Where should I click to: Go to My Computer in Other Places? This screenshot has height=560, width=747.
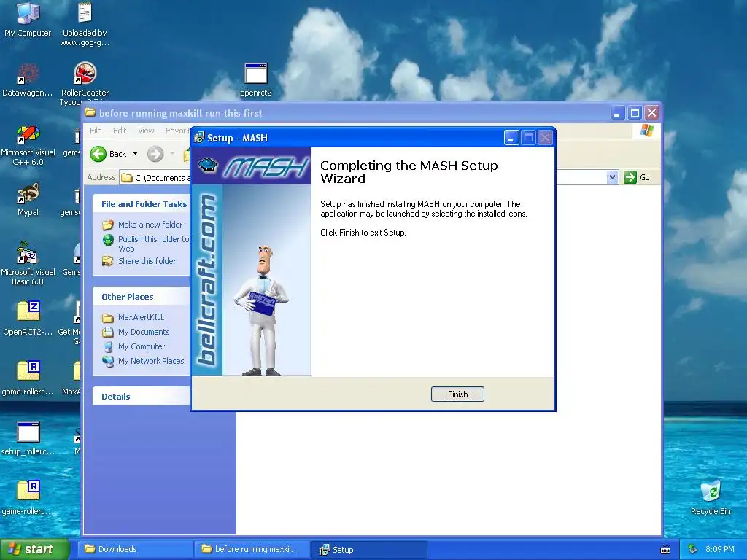[142, 346]
